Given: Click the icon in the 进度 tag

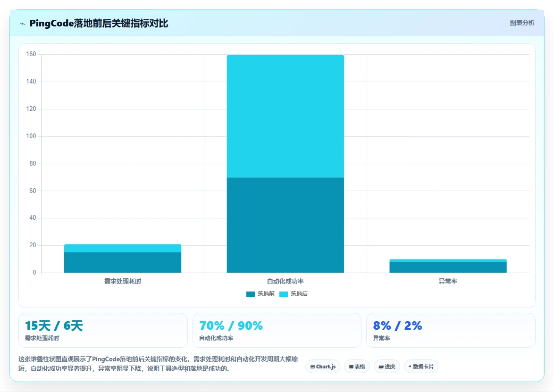Looking at the screenshot, I should pyautogui.click(x=381, y=367).
